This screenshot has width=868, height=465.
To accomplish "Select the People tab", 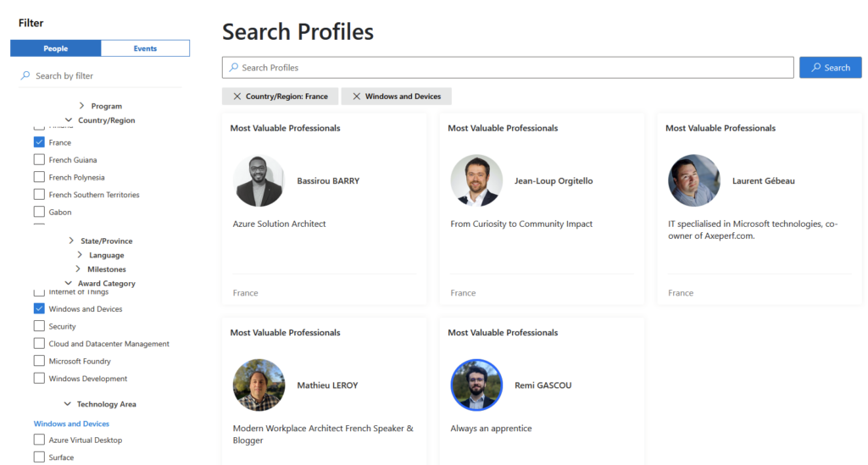I will [x=56, y=48].
